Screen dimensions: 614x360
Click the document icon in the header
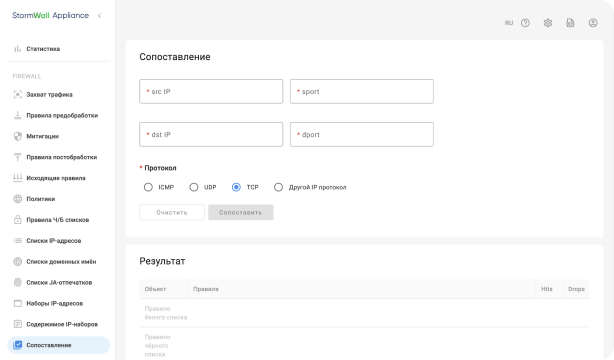(570, 23)
